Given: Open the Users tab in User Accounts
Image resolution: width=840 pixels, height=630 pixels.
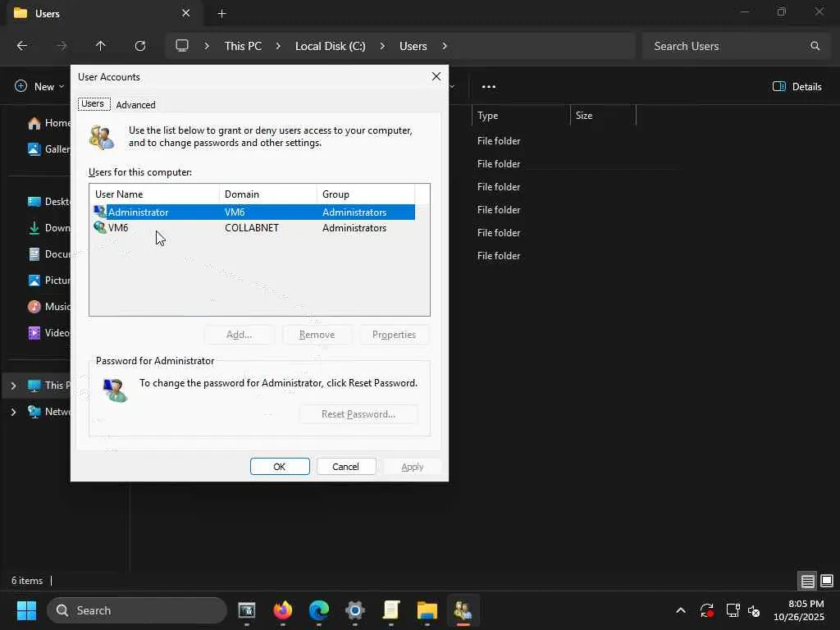Looking at the screenshot, I should pos(94,104).
